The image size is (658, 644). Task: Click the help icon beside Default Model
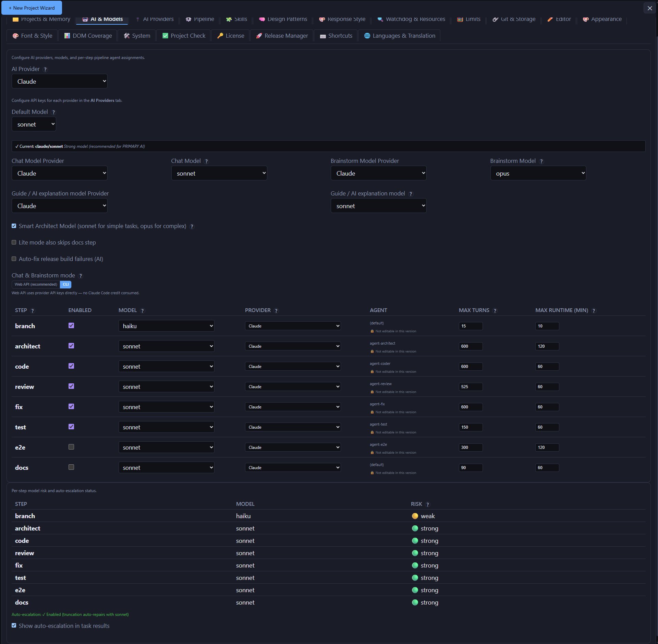53,112
